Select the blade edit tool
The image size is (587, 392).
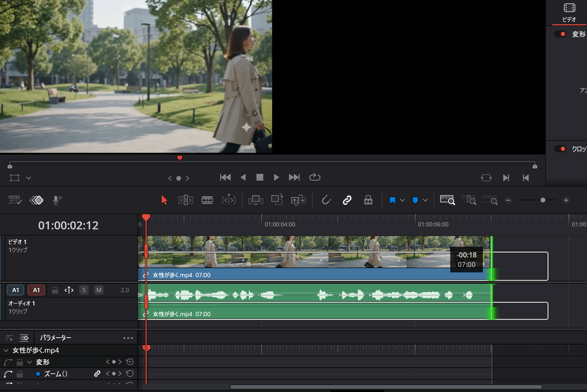[207, 200]
